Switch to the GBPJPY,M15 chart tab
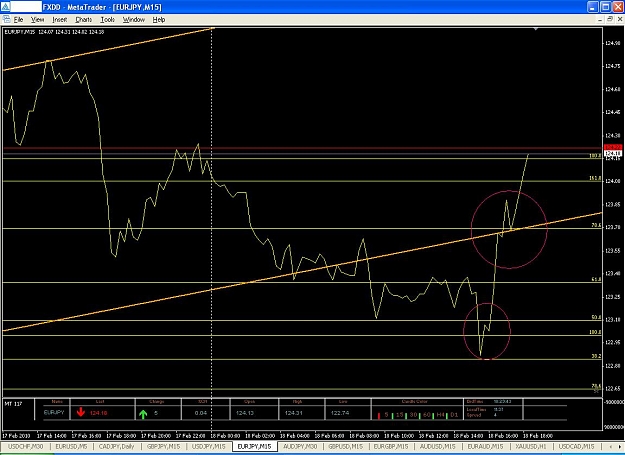Image resolution: width=625 pixels, height=455 pixels. [164, 447]
